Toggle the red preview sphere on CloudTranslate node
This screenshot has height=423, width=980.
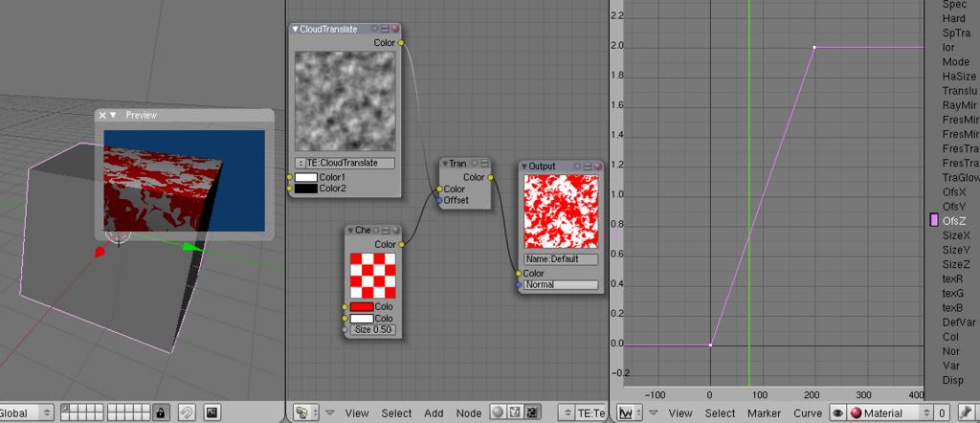click(395, 29)
